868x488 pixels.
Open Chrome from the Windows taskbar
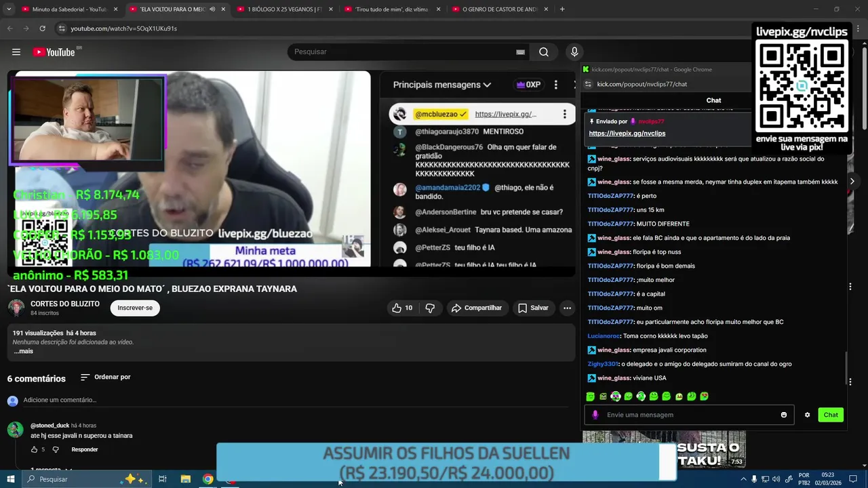pyautogui.click(x=208, y=479)
